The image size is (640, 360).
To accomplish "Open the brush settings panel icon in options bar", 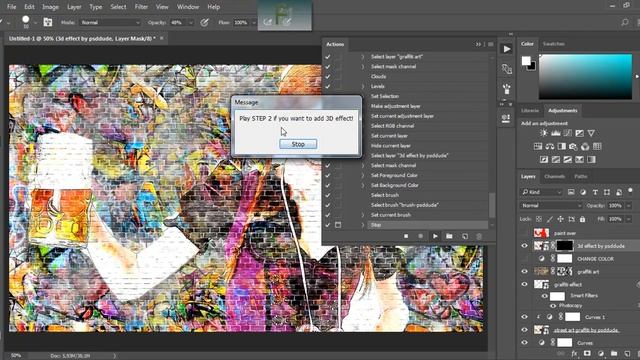I will tap(48, 22).
